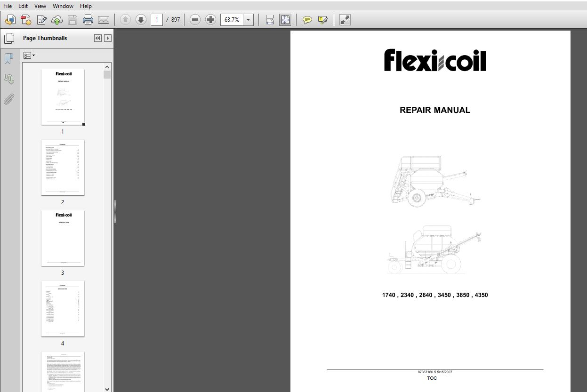Open the Signatures/links pane icon
The height and width of the screenshot is (392, 587).
pos(8,79)
